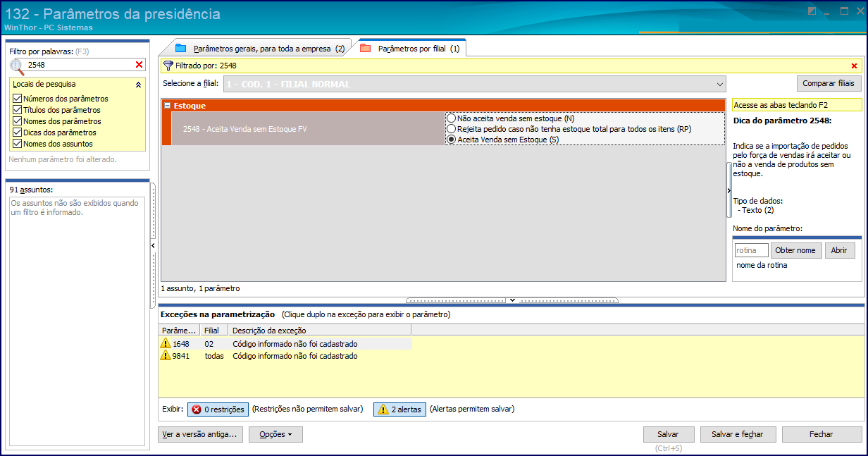The image size is (868, 456).
Task: Collapse the right hint panel arrow
Action: 728,190
